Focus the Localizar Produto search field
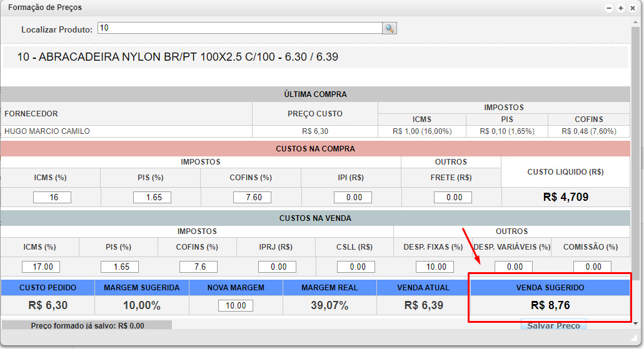This screenshot has width=644, height=351. 239,28
